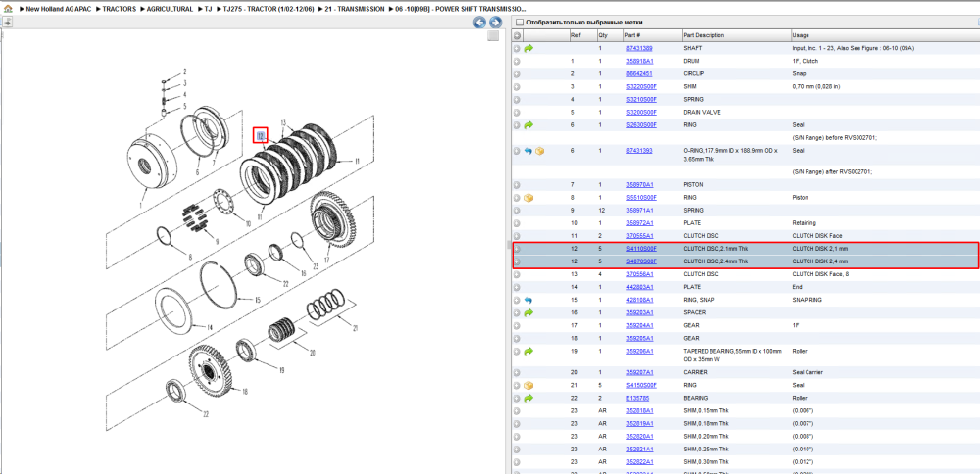Open TRACTORS breadcrumb

point(119,10)
